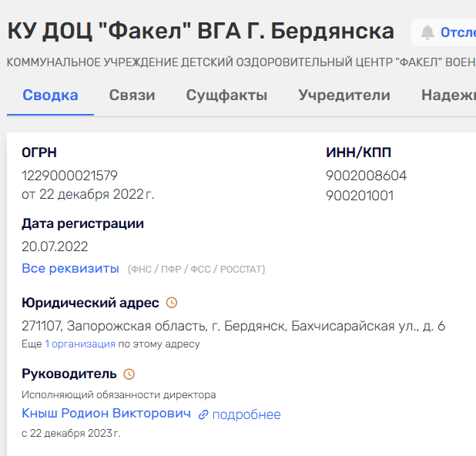
Task: Switch to the Связи tab
Action: pyautogui.click(x=132, y=96)
